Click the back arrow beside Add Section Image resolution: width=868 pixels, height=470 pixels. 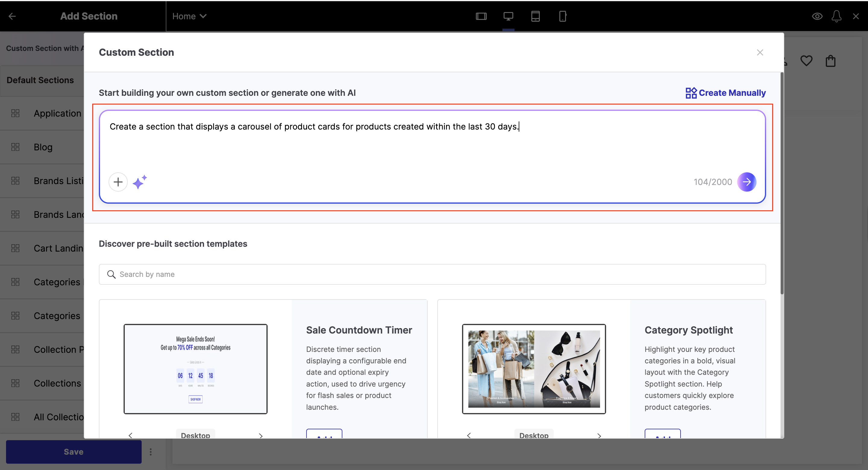(12, 16)
